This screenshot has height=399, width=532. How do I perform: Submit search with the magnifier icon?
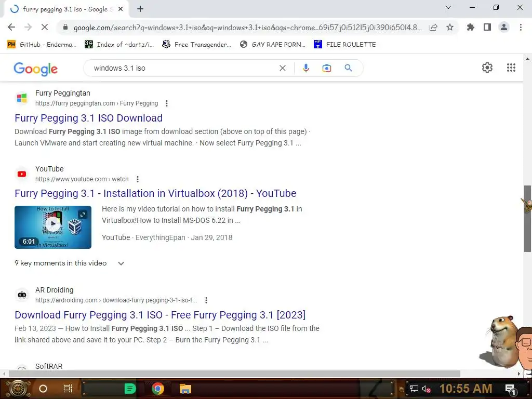pos(348,68)
